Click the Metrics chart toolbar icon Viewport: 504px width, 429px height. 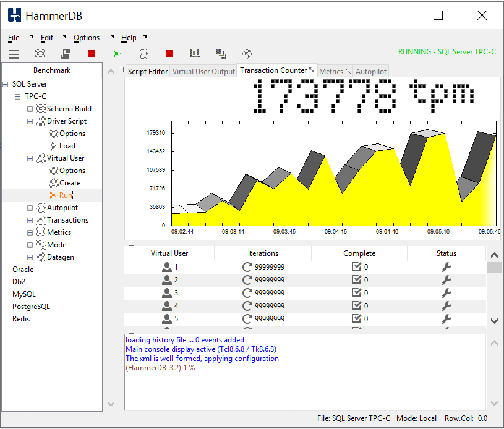(x=195, y=53)
